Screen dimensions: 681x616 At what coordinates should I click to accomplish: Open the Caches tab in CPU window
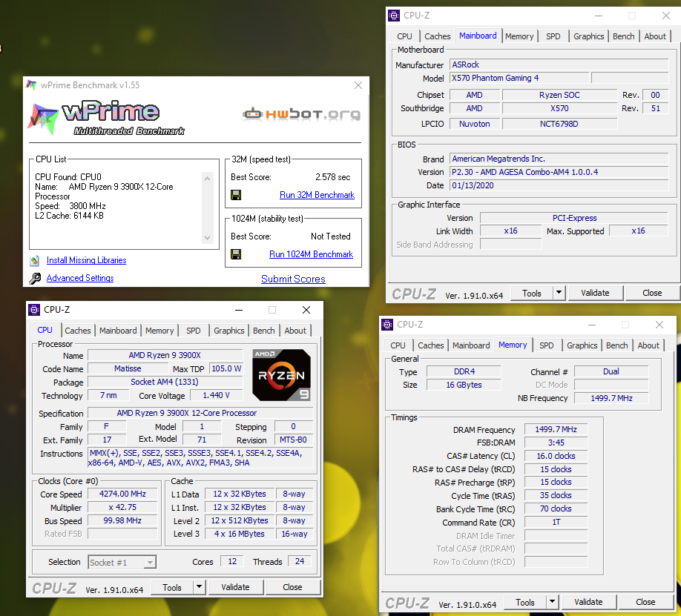click(x=77, y=331)
